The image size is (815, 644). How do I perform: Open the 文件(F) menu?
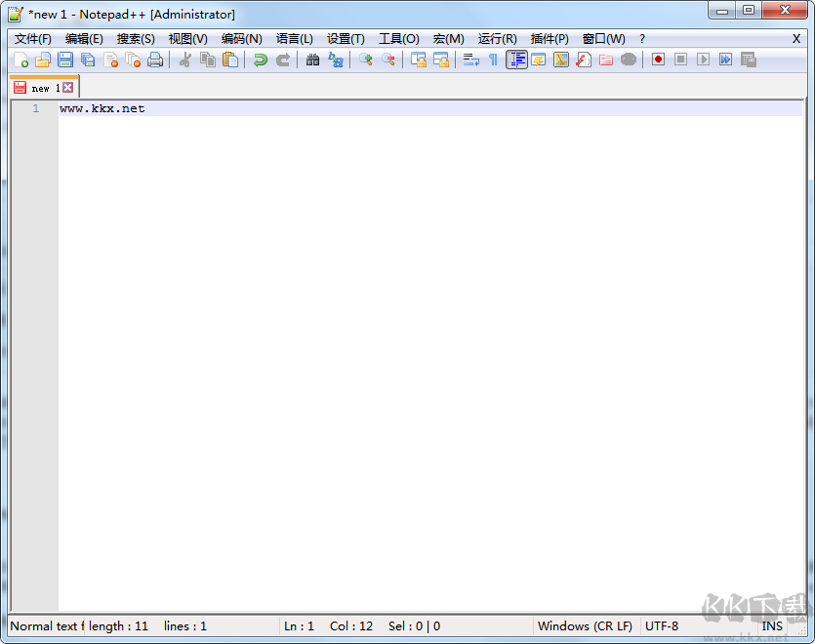[x=34, y=39]
